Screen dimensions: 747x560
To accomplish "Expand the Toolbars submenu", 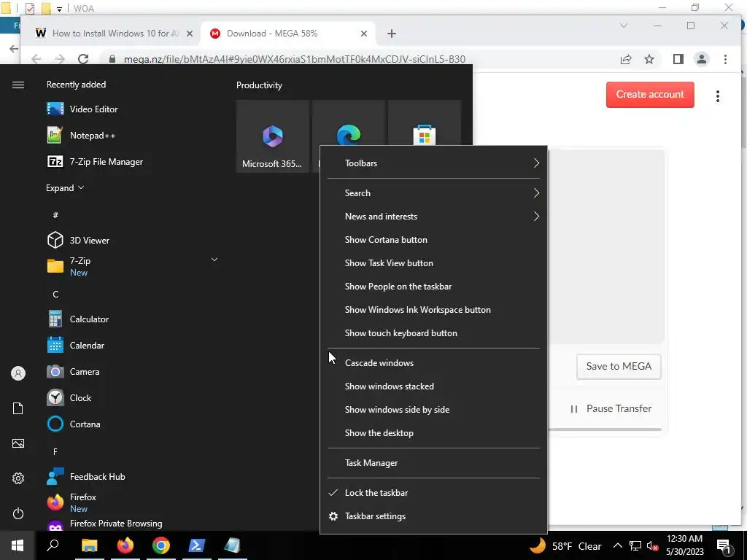I will [x=433, y=163].
